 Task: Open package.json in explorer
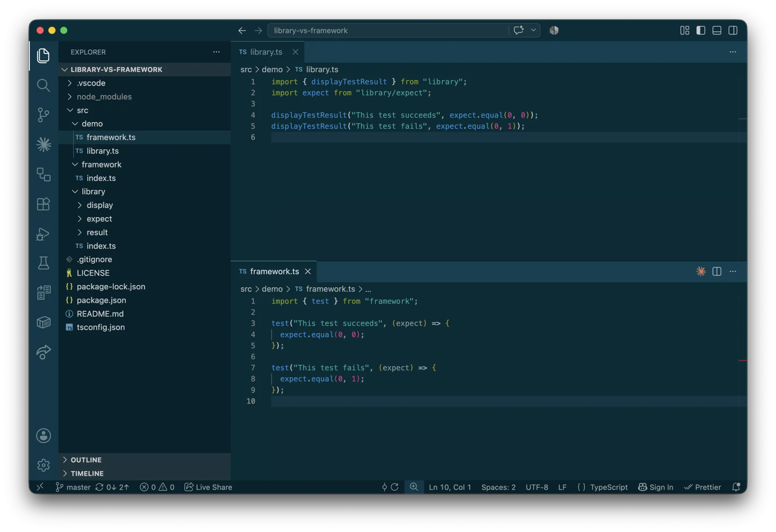(145, 300)
